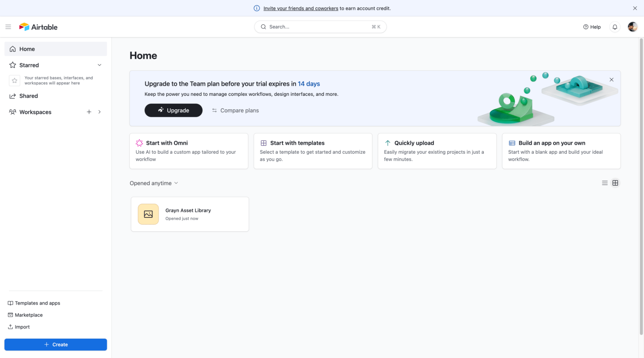
Task: Click the info icon in the invite banner
Action: tap(257, 8)
